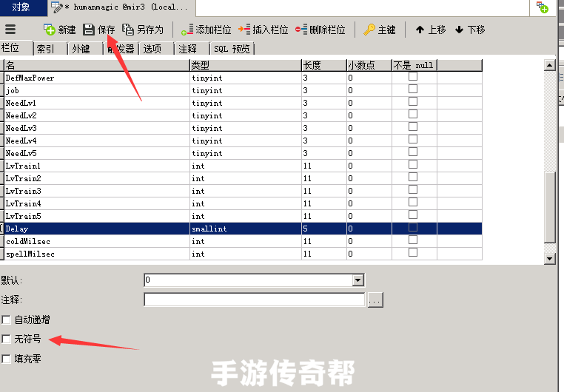The width and height of the screenshot is (564, 392).
Task: Toggle not-null checkbox for spellMilsec
Action: tap(413, 252)
